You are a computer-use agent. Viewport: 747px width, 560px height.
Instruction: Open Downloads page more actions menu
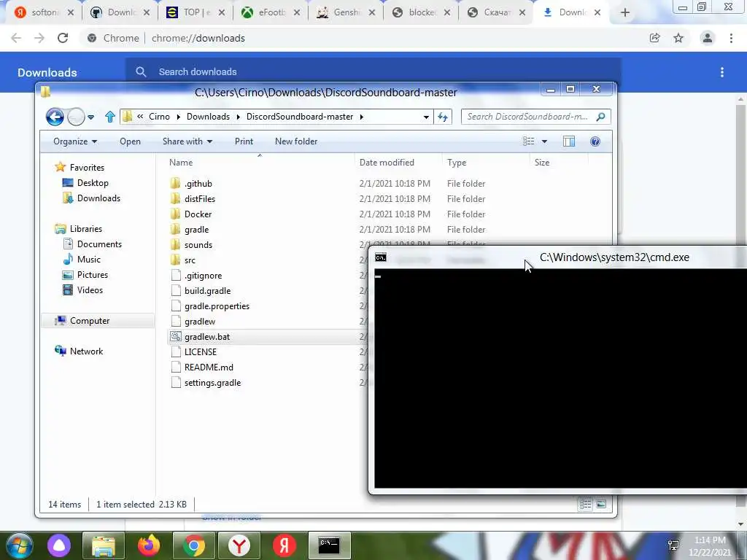[722, 72]
